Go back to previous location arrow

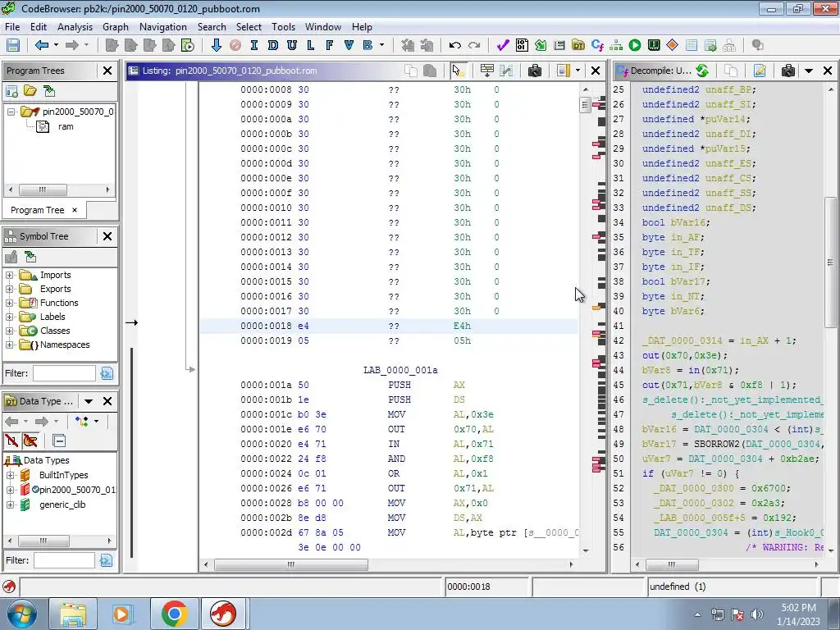point(42,46)
